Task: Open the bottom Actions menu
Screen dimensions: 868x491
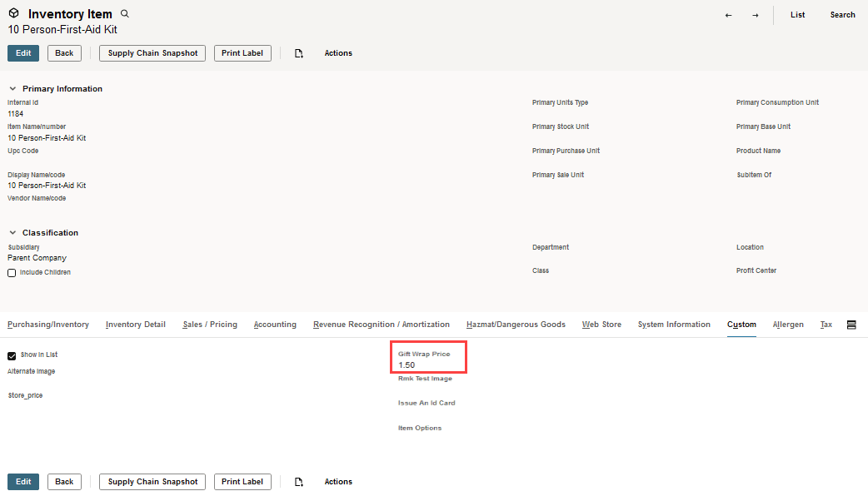Action: coord(338,482)
